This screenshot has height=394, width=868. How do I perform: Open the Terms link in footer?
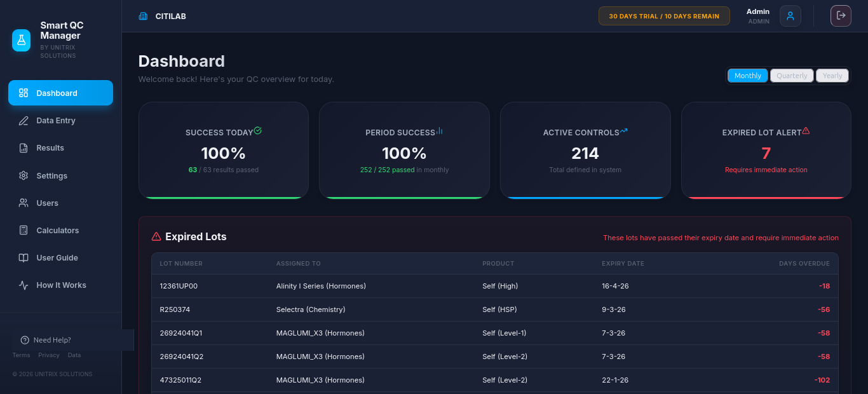pyautogui.click(x=21, y=355)
